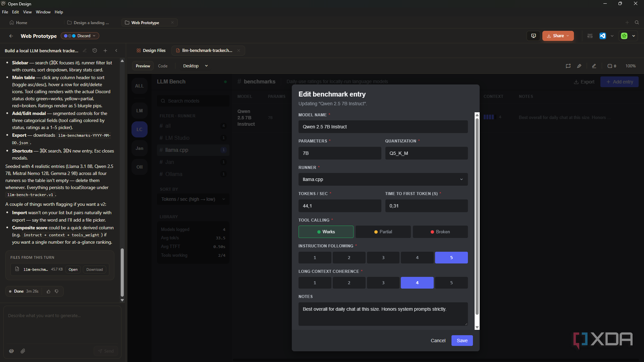Image resolution: width=644 pixels, height=362 pixels.
Task: Give thumbs down on the Done response
Action: pyautogui.click(x=57, y=292)
